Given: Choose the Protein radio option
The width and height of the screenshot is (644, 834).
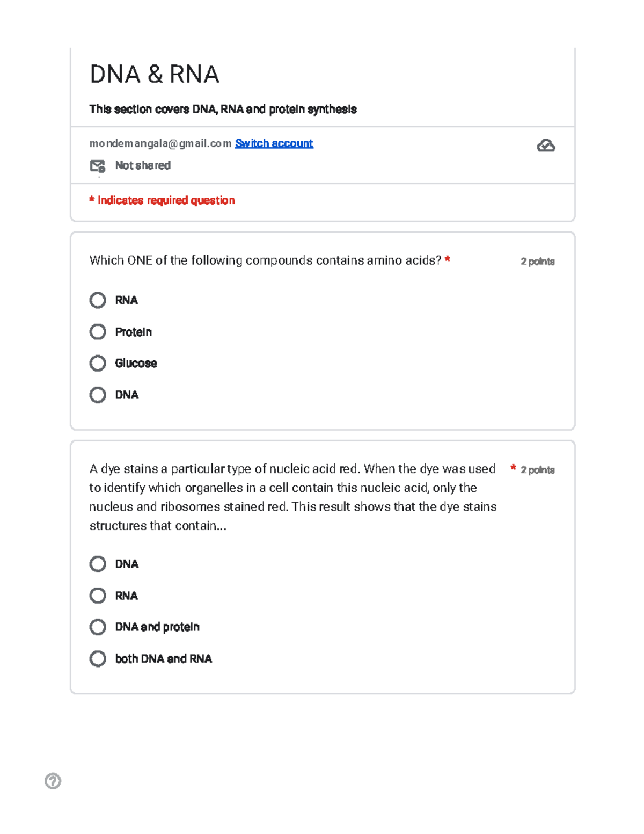Looking at the screenshot, I should click(98, 332).
